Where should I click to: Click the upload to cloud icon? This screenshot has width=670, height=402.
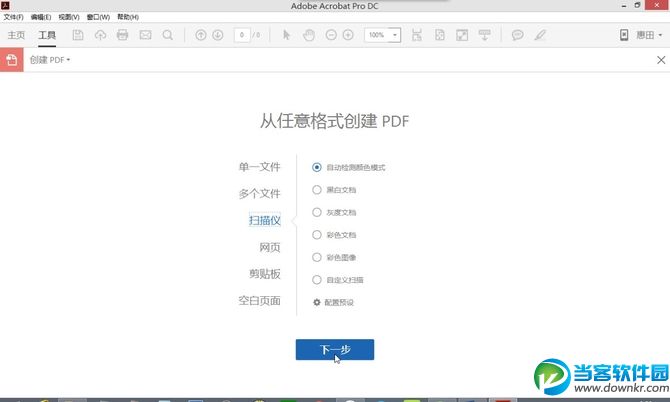click(100, 35)
